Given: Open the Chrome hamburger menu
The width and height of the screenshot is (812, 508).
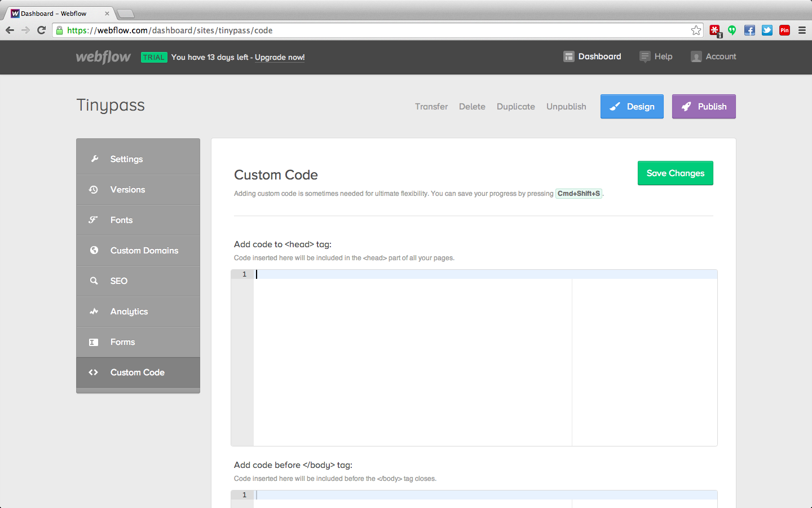Looking at the screenshot, I should (x=802, y=30).
